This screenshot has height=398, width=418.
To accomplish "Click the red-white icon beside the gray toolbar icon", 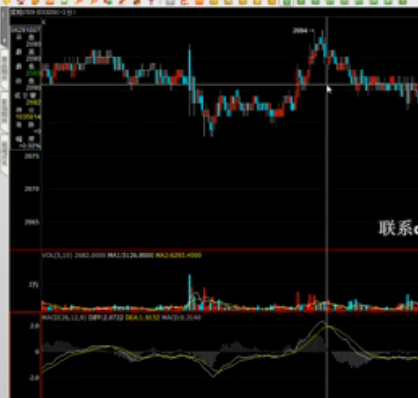I will (x=185, y=2).
